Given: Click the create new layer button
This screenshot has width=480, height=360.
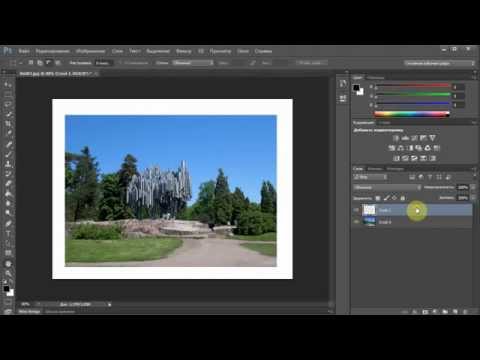Looking at the screenshot, I should (455, 312).
